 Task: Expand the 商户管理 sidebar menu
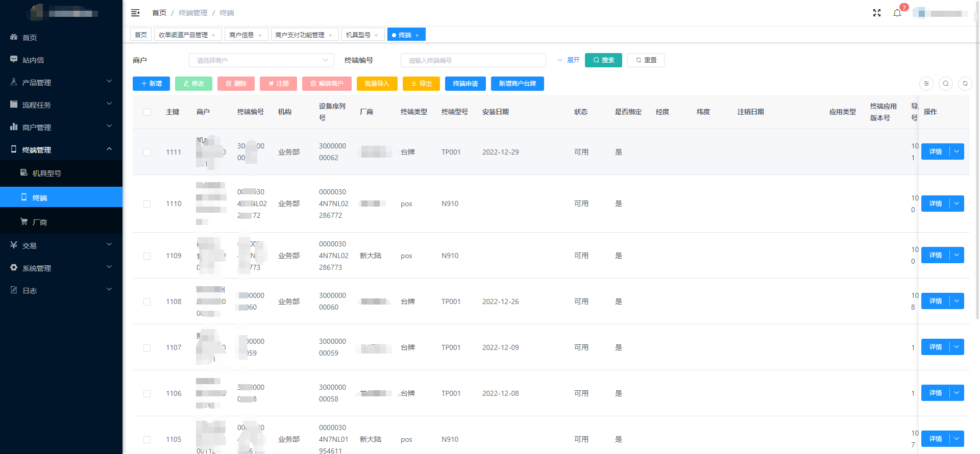click(x=61, y=127)
